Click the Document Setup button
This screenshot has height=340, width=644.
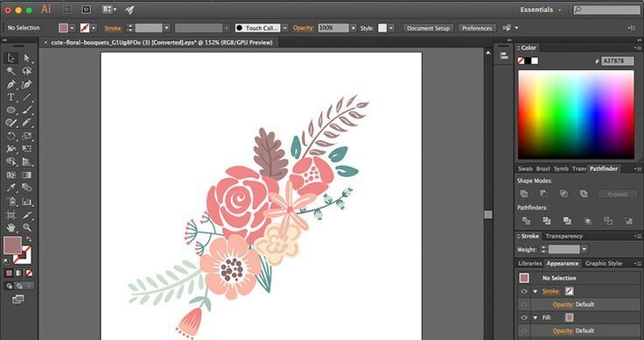pos(429,28)
